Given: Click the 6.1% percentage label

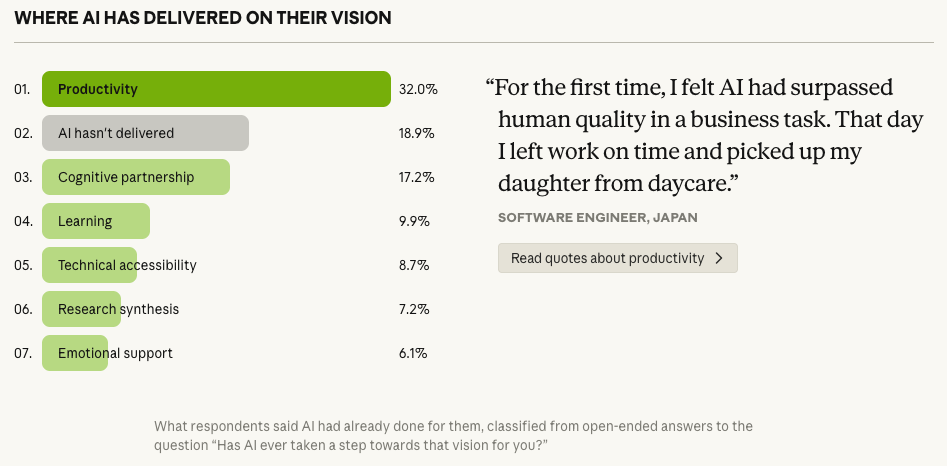Looking at the screenshot, I should pos(413,353).
